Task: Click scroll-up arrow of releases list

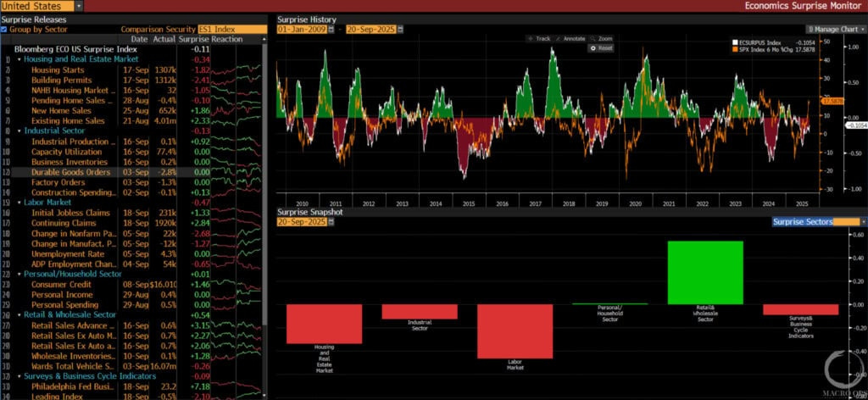Action: [x=264, y=39]
